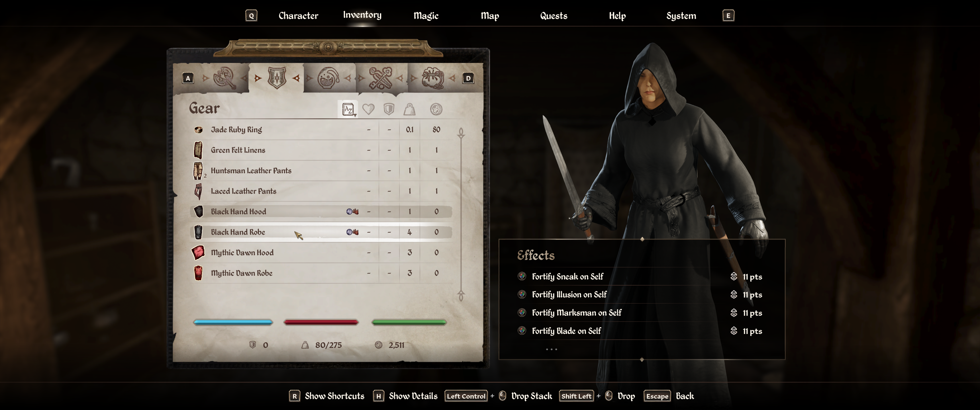Click the D next-category key button
Viewport: 980px width, 410px height.
pos(468,78)
